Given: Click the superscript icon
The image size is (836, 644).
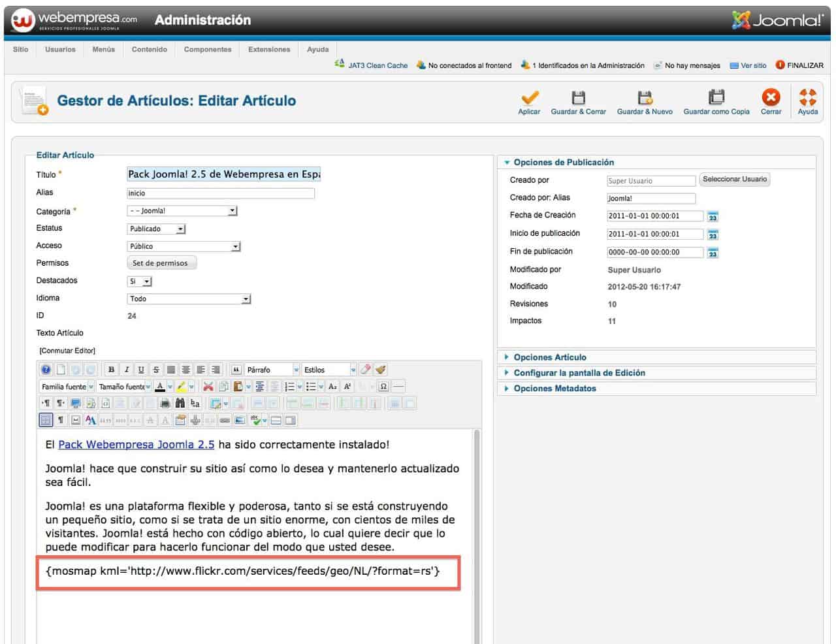Looking at the screenshot, I should (347, 387).
